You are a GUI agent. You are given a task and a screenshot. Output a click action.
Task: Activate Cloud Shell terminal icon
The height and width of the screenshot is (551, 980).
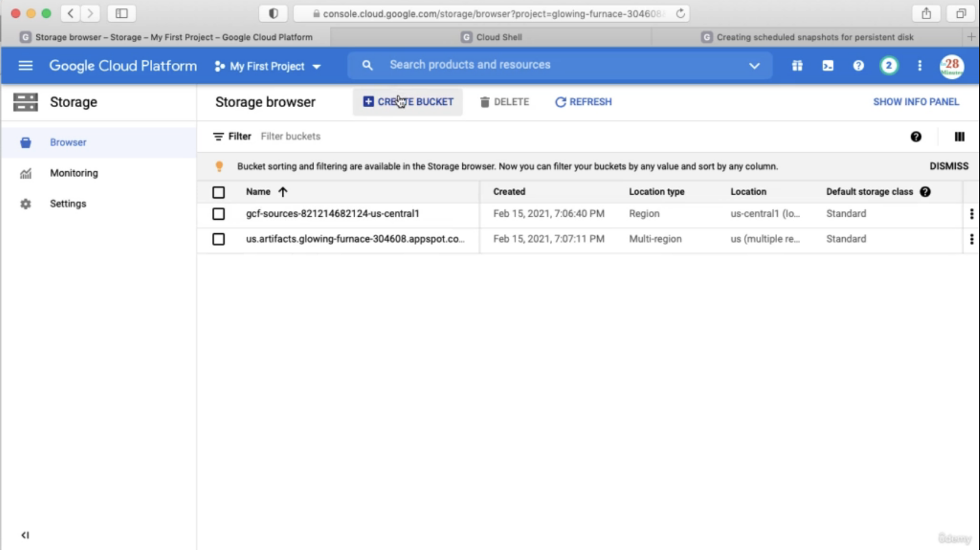tap(828, 66)
